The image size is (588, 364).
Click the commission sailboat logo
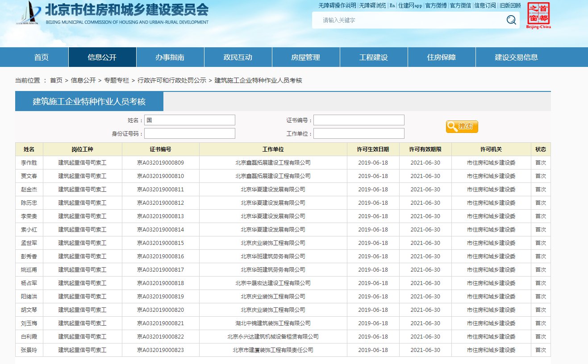click(28, 14)
